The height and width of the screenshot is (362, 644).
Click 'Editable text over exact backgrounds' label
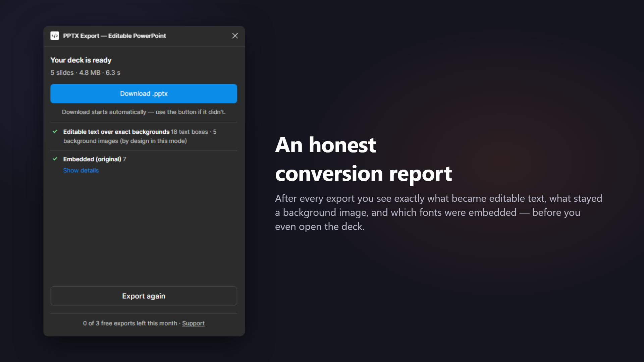click(116, 132)
